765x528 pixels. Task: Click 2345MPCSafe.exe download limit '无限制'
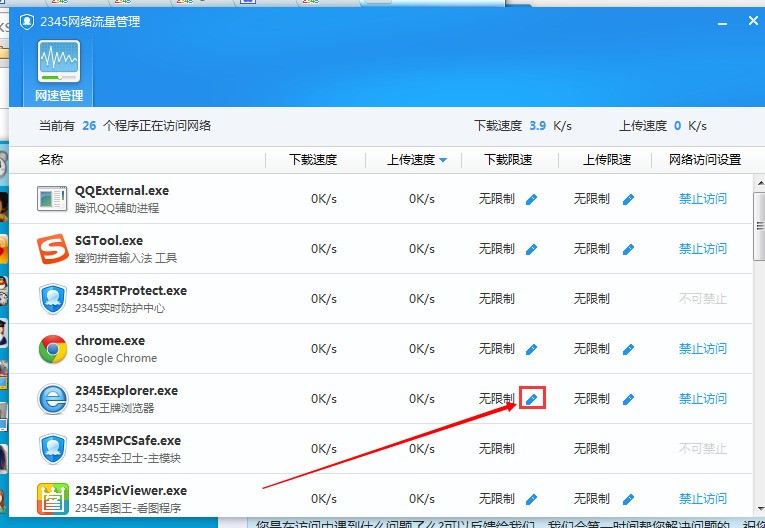497,448
